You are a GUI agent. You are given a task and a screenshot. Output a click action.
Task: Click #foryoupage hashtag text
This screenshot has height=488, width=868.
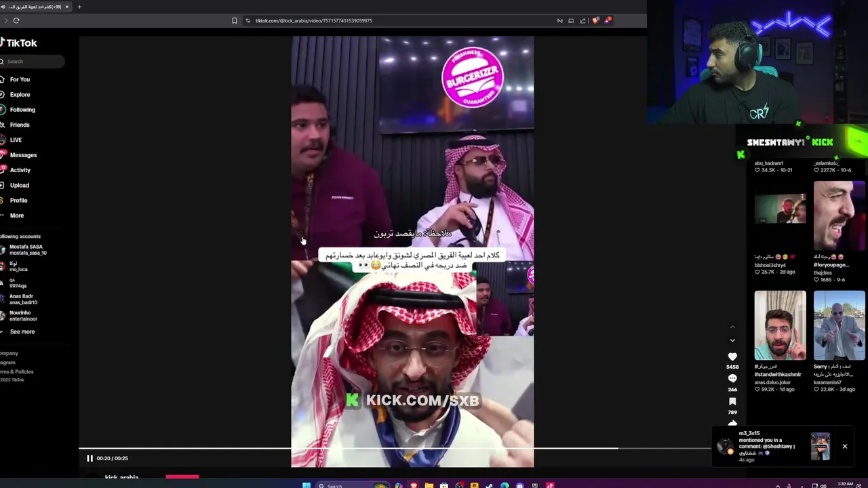831,265
